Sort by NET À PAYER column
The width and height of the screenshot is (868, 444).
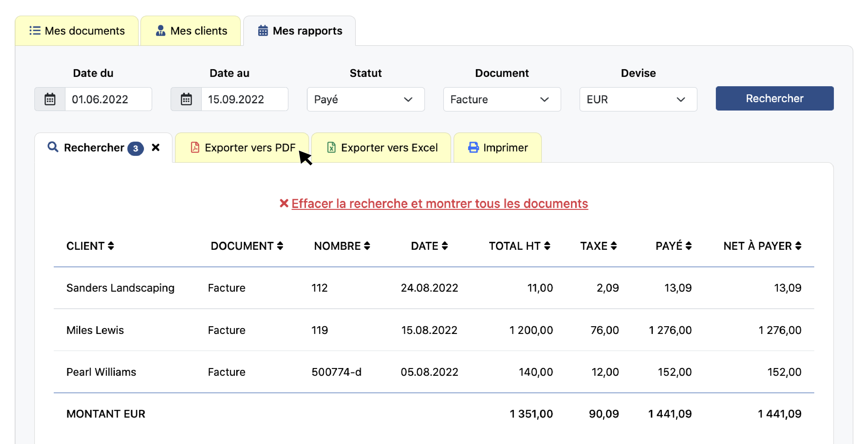tap(762, 246)
